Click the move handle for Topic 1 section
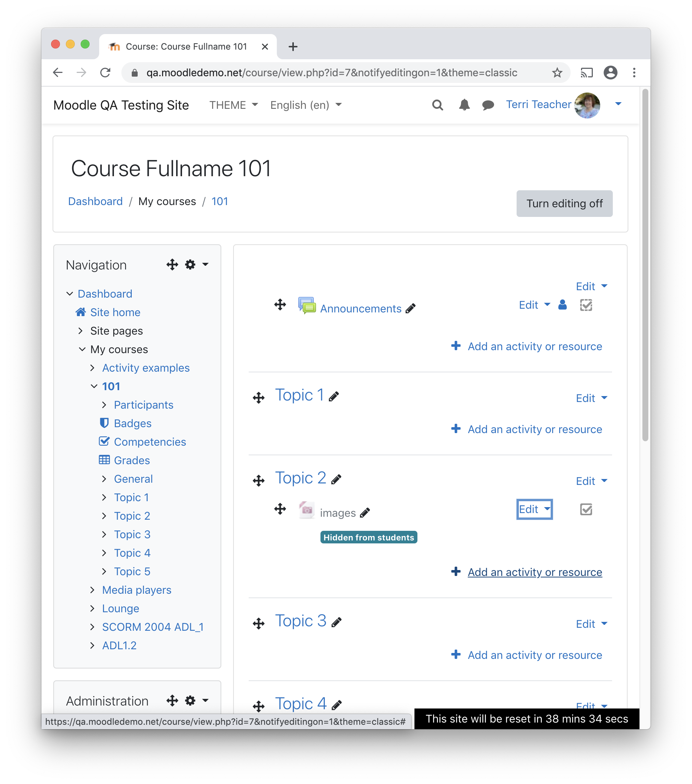 point(259,398)
